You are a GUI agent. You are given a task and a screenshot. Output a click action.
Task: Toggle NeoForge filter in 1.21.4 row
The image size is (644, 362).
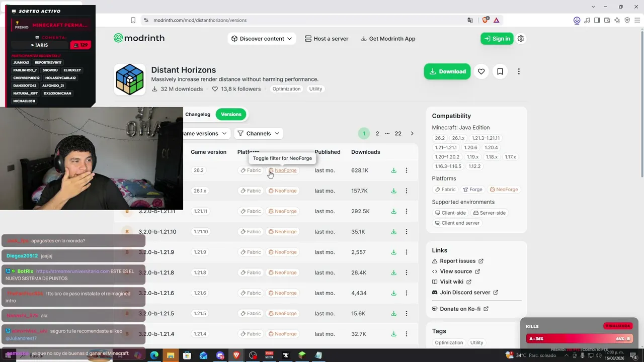[x=282, y=334]
